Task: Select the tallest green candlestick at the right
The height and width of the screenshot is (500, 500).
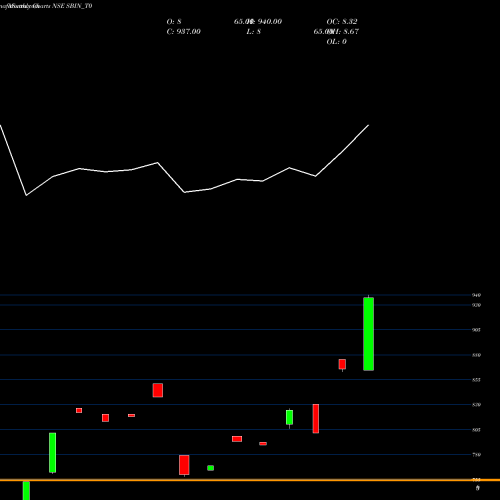Action: pyautogui.click(x=368, y=334)
